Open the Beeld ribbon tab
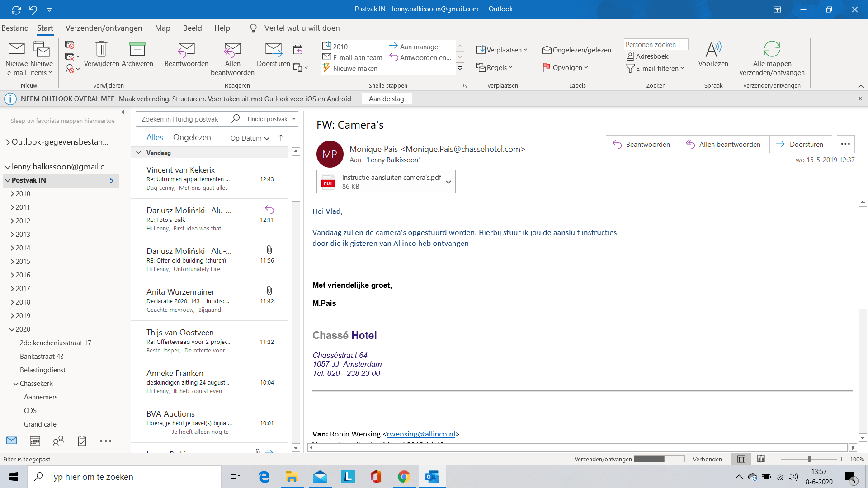868x488 pixels. 192,28
